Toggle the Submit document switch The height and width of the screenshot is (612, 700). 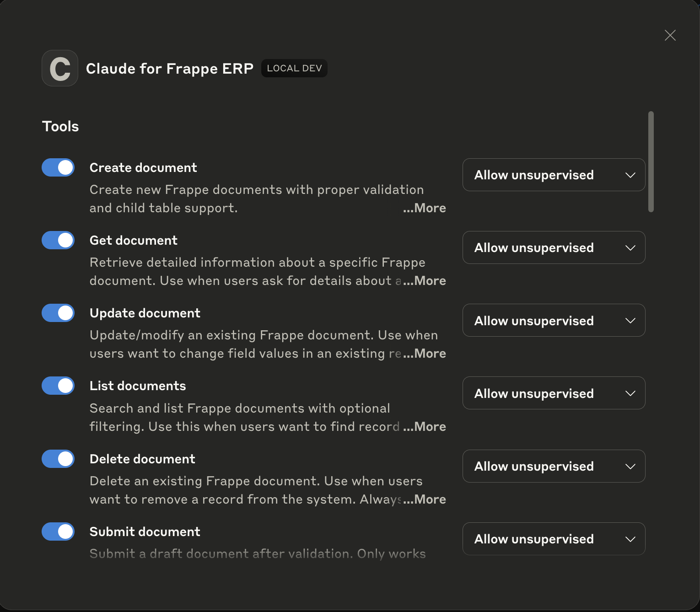pyautogui.click(x=58, y=531)
